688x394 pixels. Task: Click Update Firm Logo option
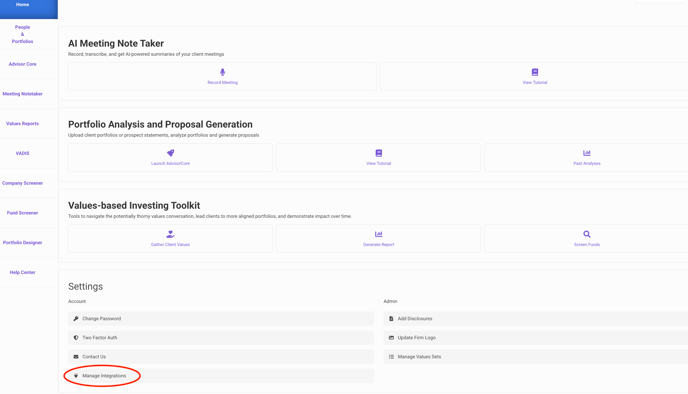coord(536,337)
